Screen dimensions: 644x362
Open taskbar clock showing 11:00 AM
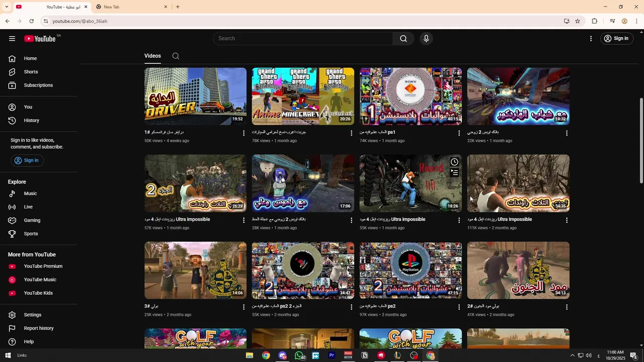(x=615, y=355)
